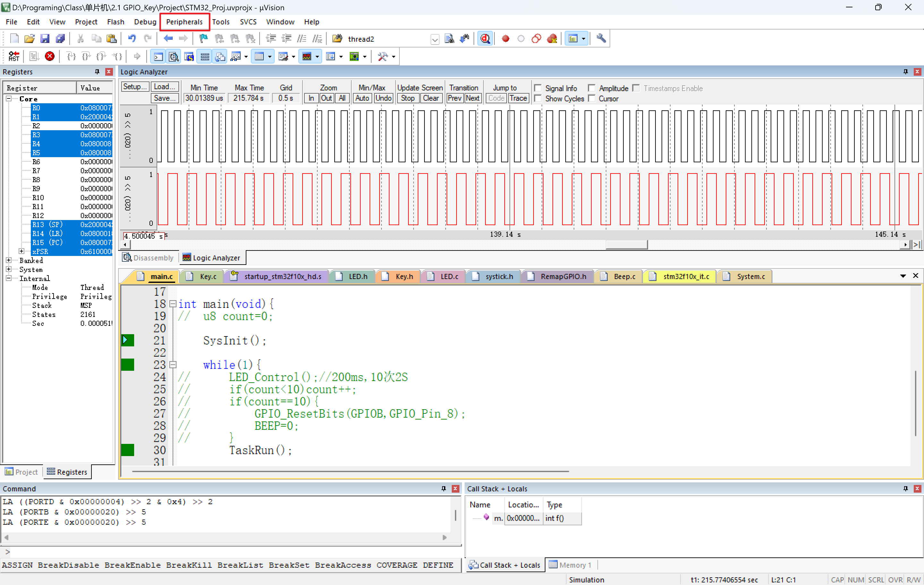Toggle the Disassembly Window toolbar icon
This screenshot has width=924, height=585.
click(x=174, y=57)
